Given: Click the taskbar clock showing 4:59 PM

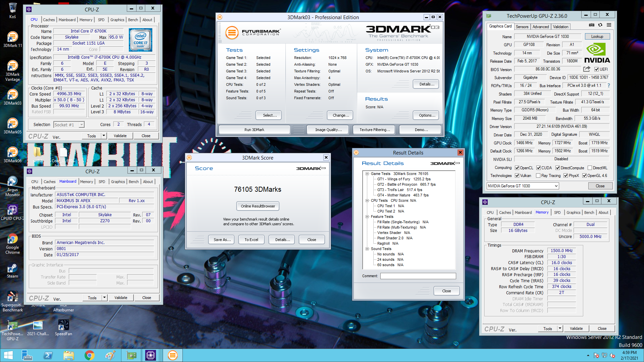Looking at the screenshot, I should pyautogui.click(x=629, y=355).
